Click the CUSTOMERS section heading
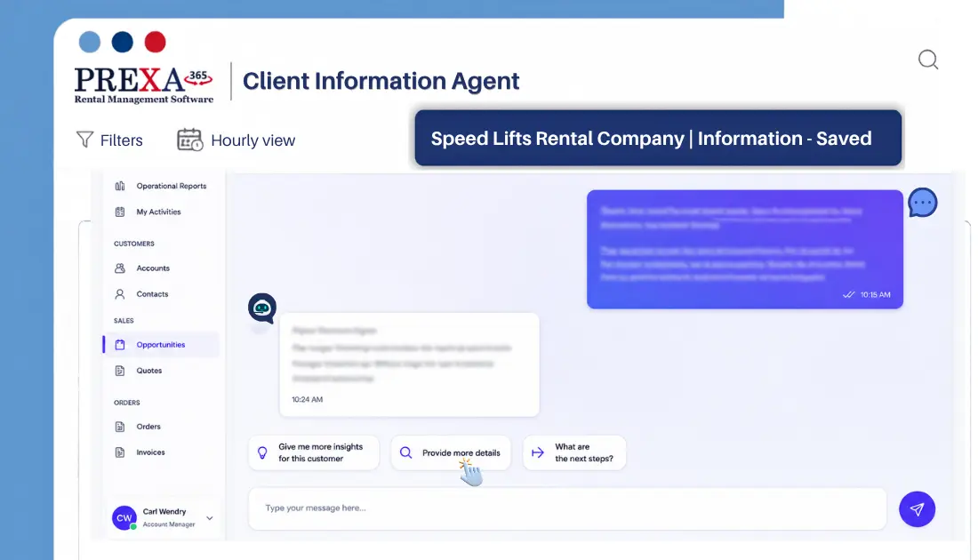The width and height of the screenshot is (978, 560). point(134,244)
